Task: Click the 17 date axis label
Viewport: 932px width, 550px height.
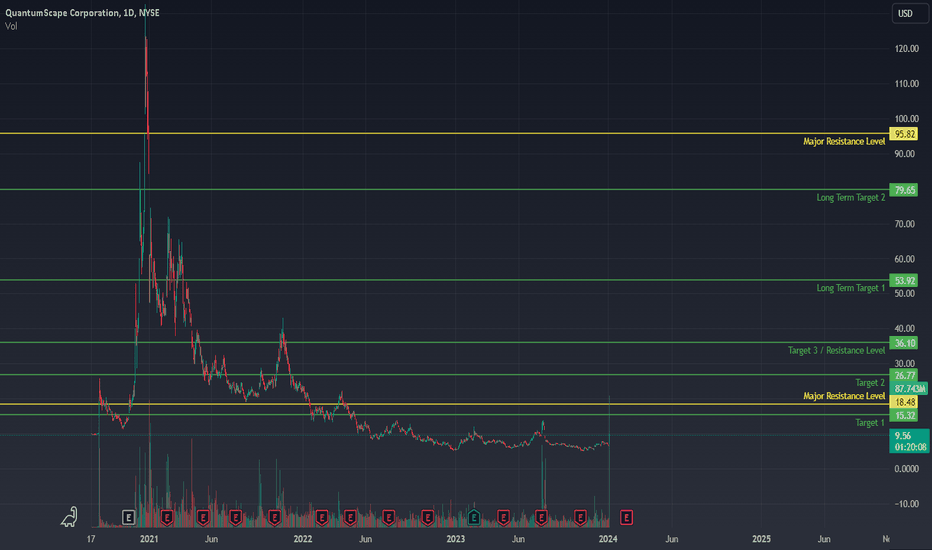Action: click(x=91, y=539)
